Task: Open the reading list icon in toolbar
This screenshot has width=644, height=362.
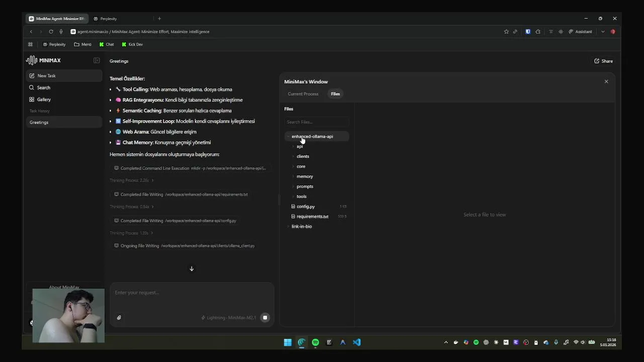Action: tap(550, 32)
